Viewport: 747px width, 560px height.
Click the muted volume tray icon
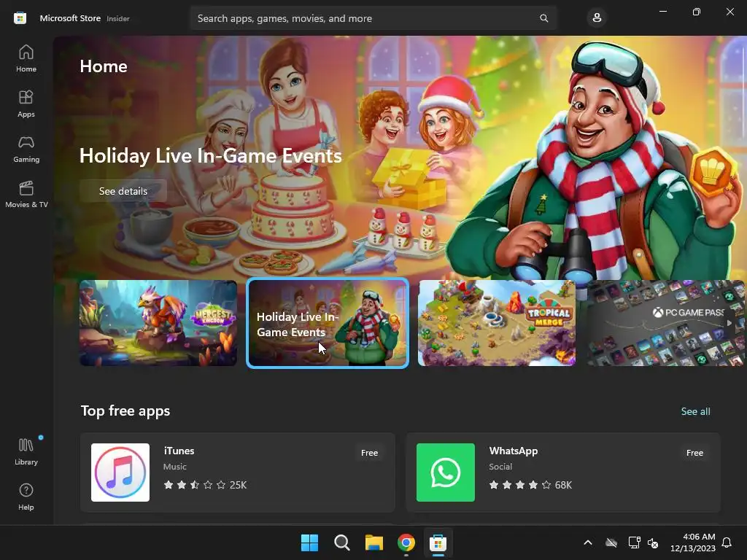click(653, 542)
